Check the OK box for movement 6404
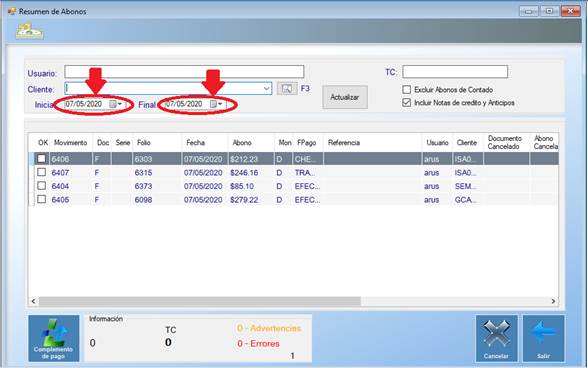588x368 pixels. coord(42,186)
